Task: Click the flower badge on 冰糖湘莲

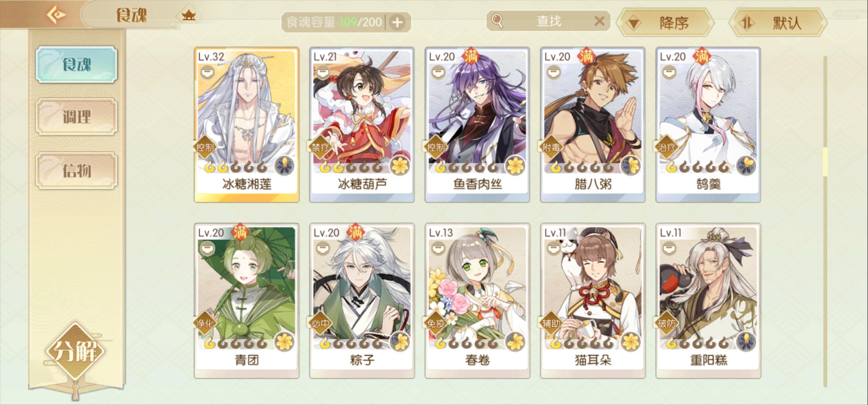Action: [285, 165]
